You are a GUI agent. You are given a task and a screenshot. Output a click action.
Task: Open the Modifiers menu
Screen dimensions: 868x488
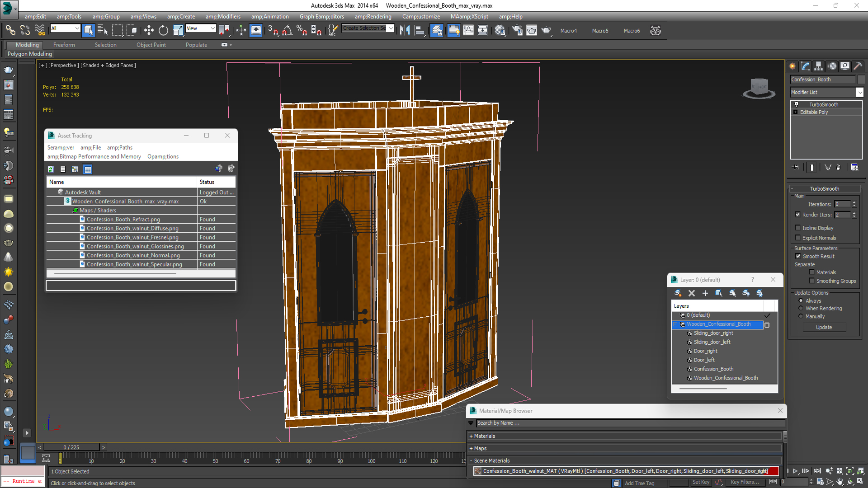click(x=223, y=16)
